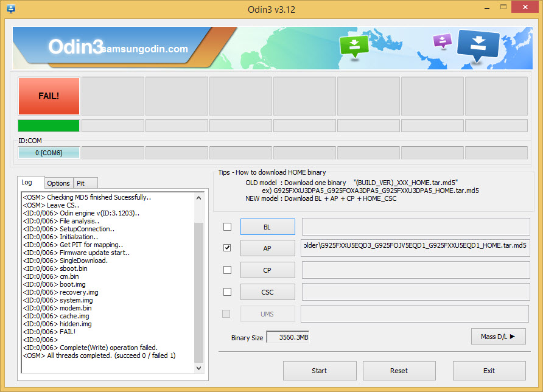543x392 pixels.
Task: Click the Exit button
Action: pos(489,371)
